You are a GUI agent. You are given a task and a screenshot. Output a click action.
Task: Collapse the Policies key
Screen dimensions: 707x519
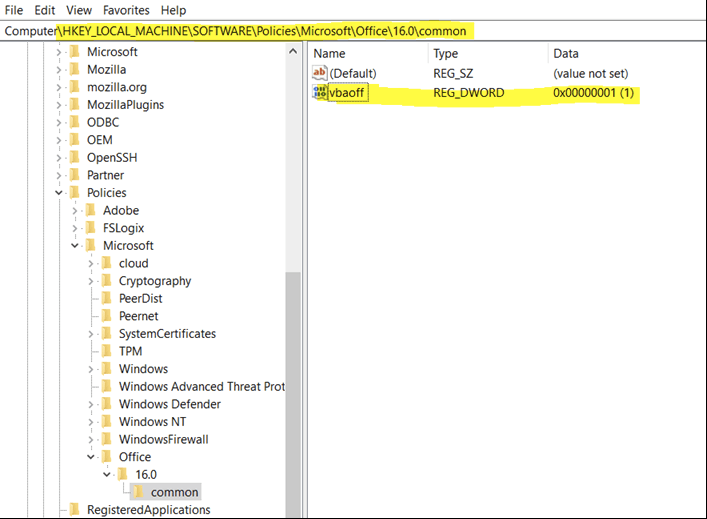(59, 193)
